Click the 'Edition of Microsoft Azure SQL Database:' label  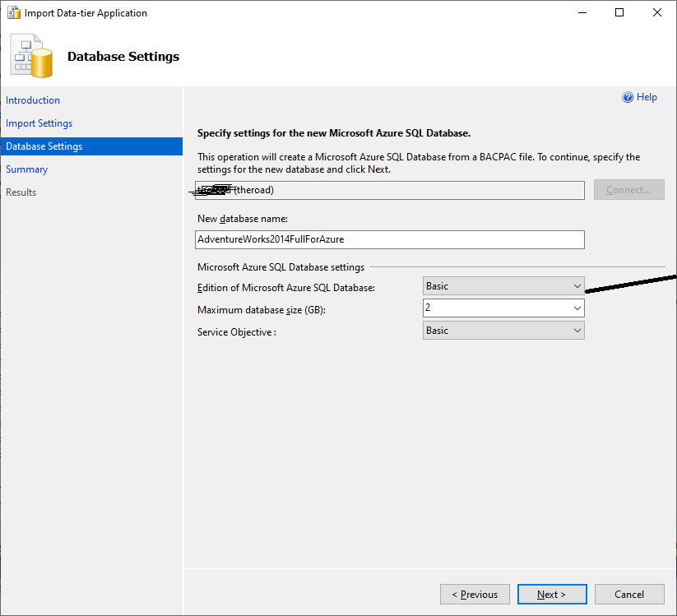(285, 288)
